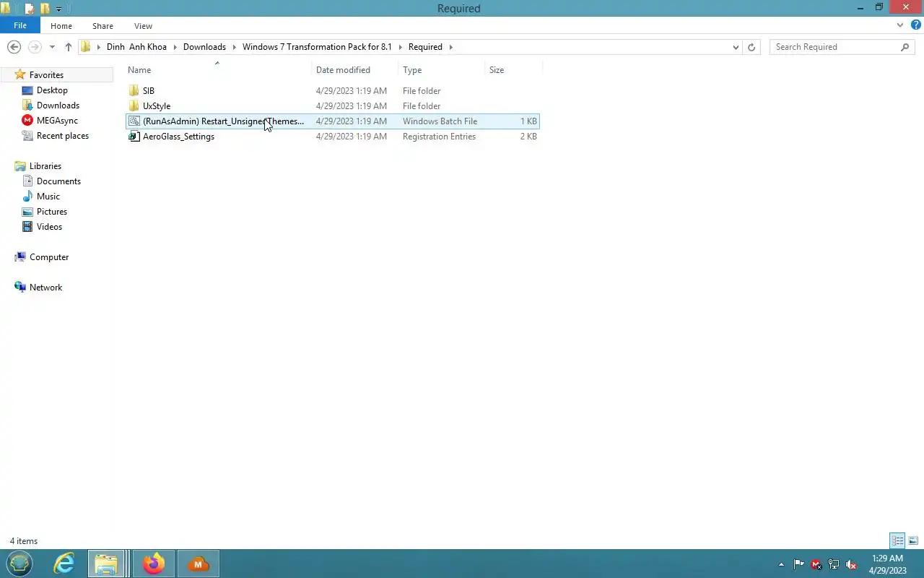Open Videos library

coord(49,227)
